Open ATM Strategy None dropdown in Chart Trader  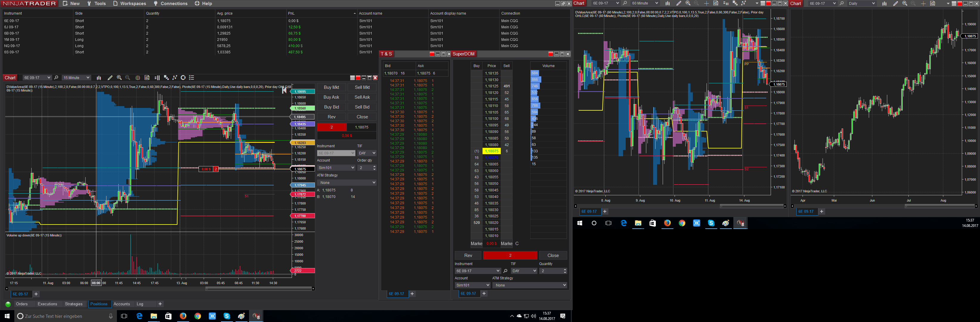click(347, 183)
